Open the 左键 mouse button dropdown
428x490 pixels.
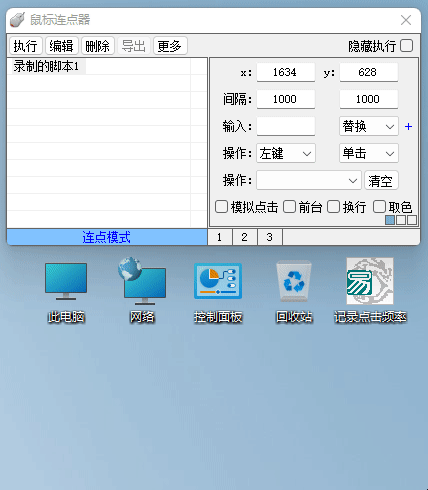[x=286, y=153]
